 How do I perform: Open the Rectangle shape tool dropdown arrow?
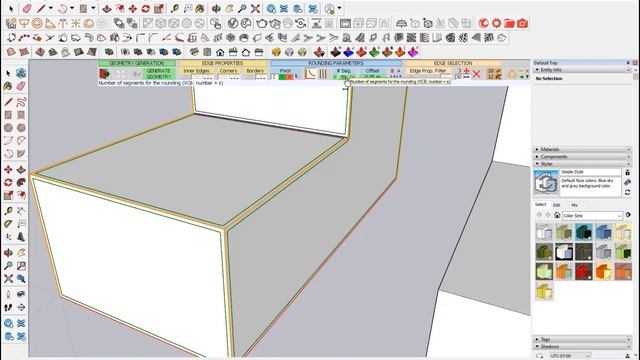tap(93, 8)
